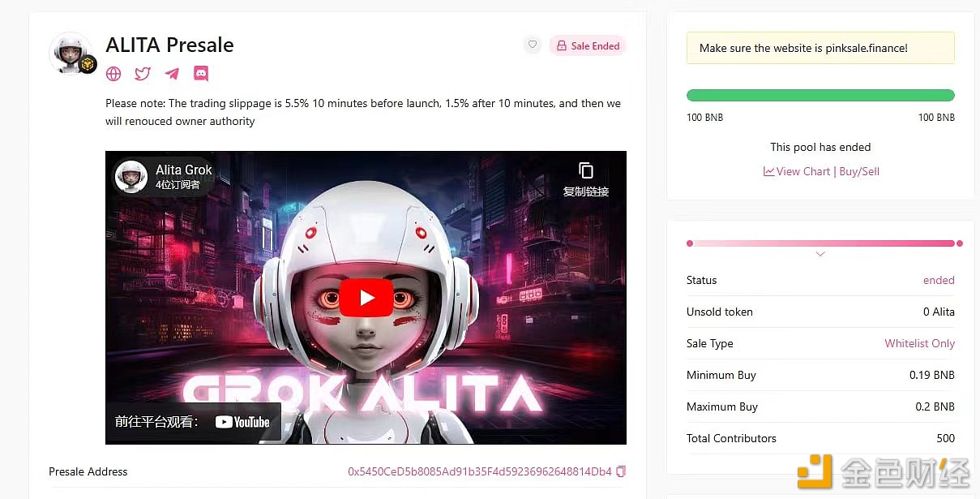Favorite the presale with the heart icon

pyautogui.click(x=533, y=45)
